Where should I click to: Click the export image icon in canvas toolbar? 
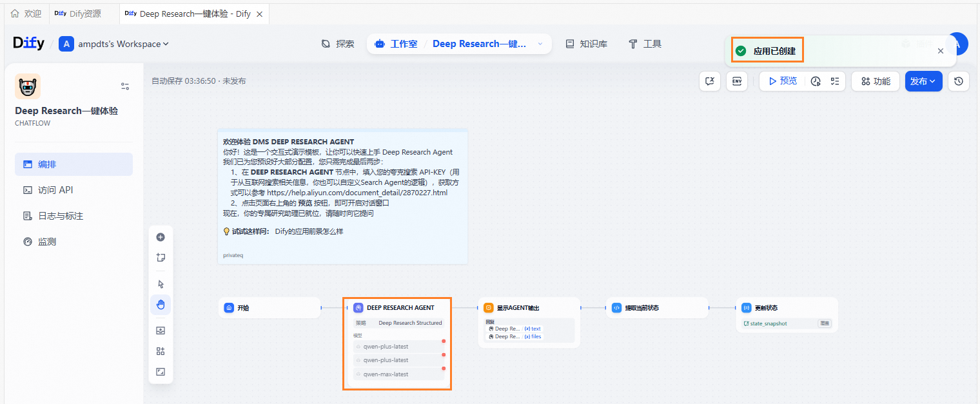161,331
